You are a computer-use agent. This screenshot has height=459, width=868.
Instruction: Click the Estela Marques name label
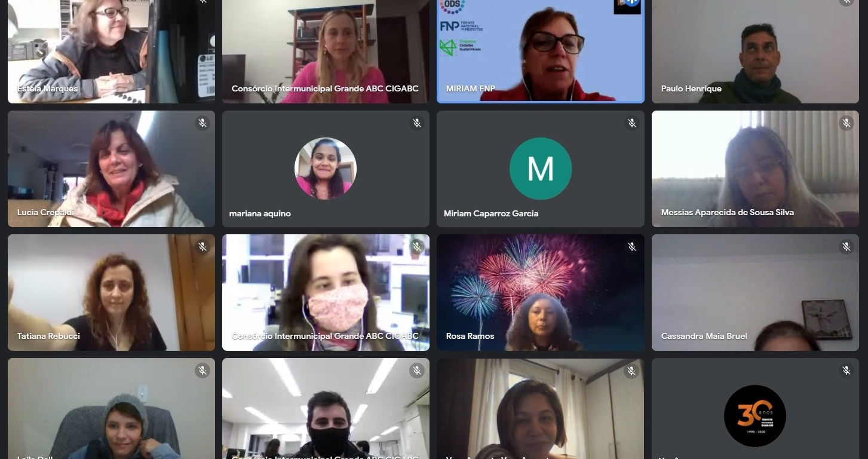tap(48, 88)
